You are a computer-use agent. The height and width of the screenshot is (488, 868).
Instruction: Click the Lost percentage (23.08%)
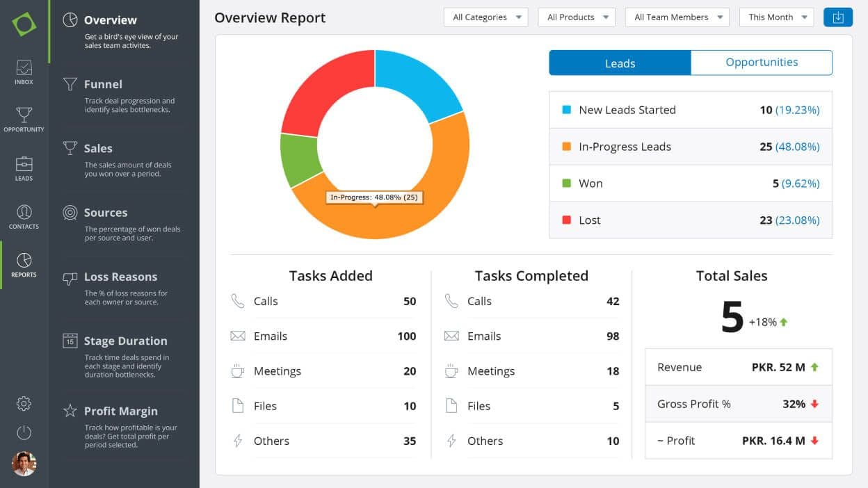coord(797,220)
